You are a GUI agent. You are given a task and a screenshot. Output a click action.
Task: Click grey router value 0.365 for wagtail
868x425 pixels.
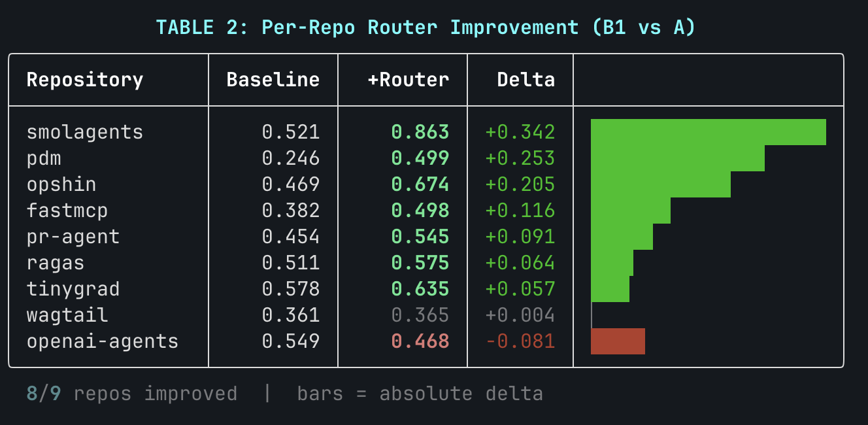[x=420, y=315]
